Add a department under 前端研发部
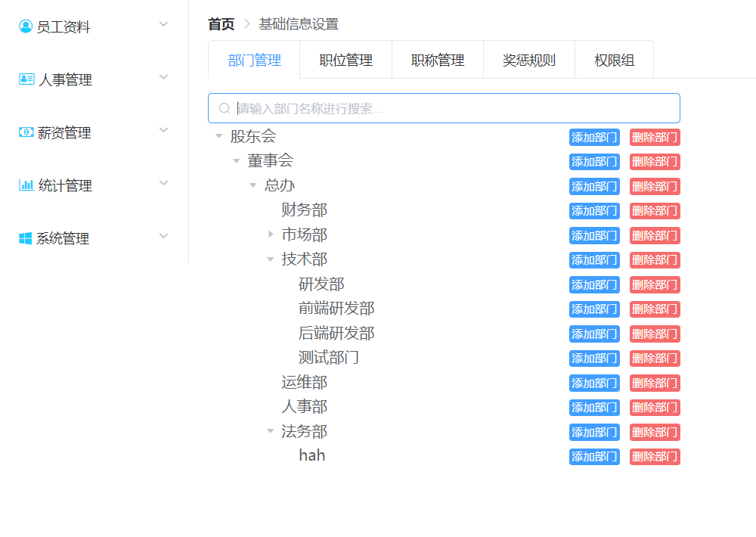Image resolution: width=756 pixels, height=537 pixels. pyautogui.click(x=594, y=309)
